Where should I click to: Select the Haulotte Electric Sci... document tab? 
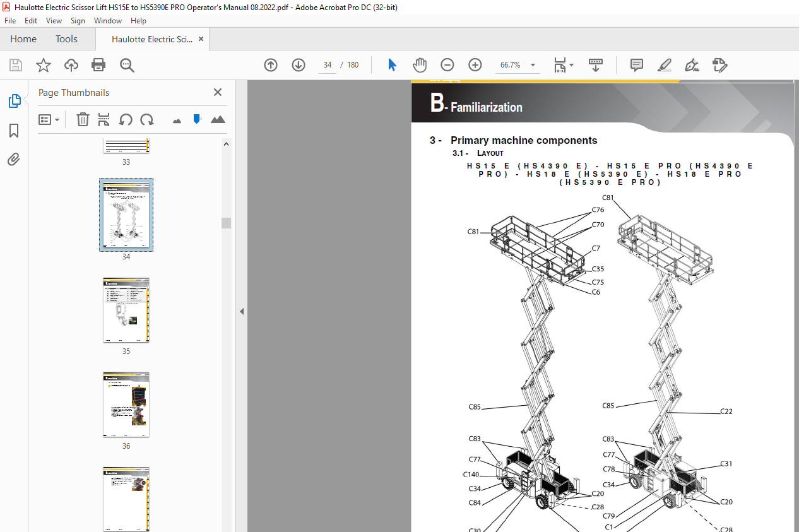(152, 39)
